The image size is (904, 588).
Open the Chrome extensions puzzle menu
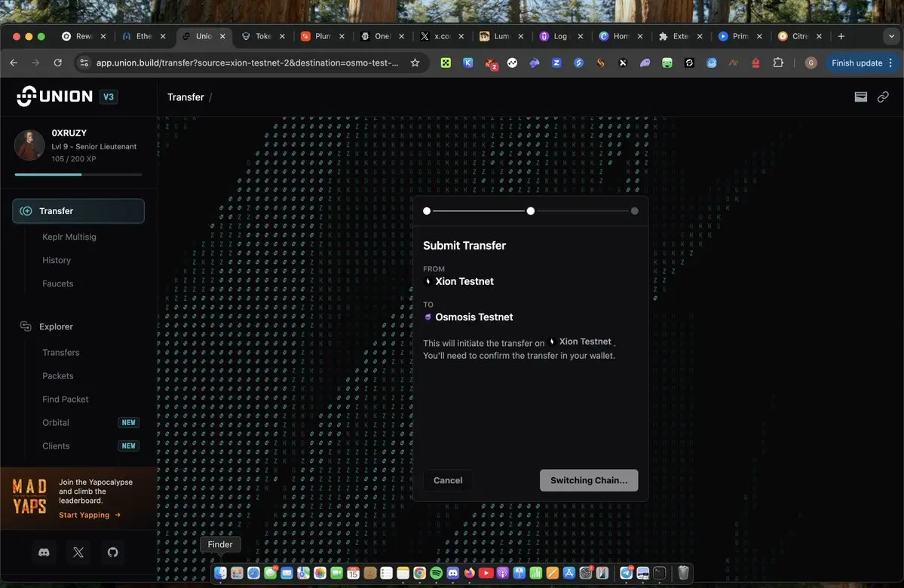[778, 63]
